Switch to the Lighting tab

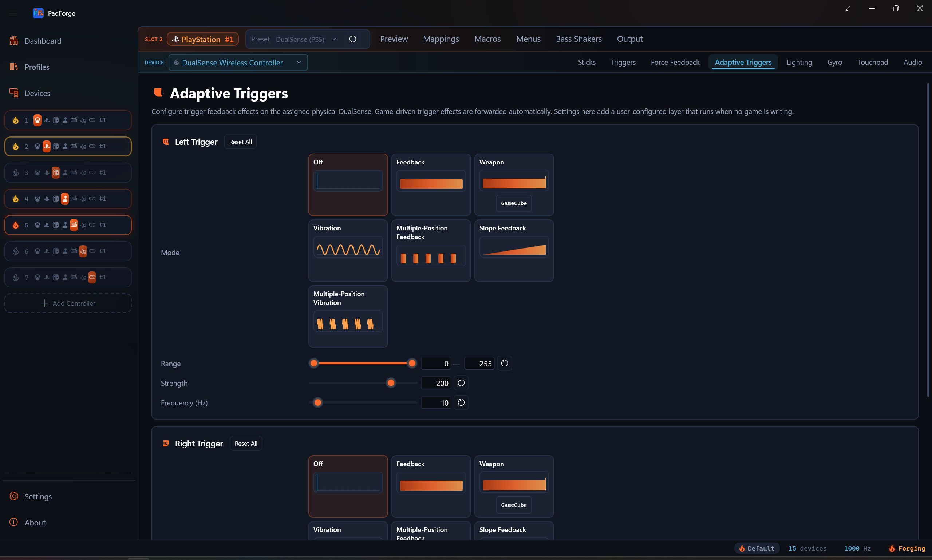799,62
